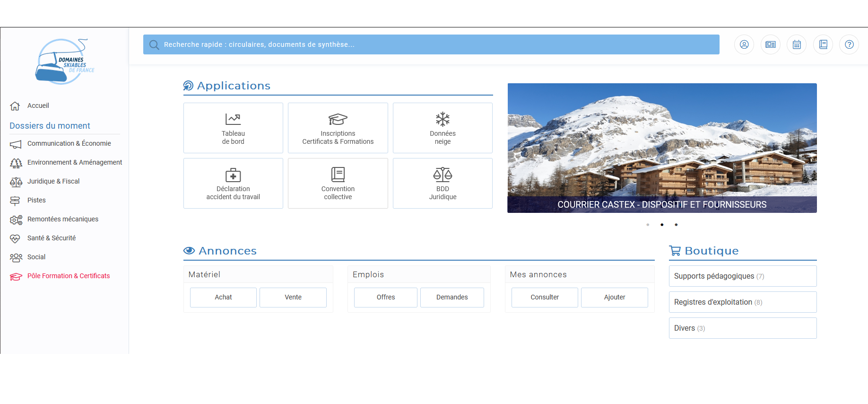The height and width of the screenshot is (404, 868).
Task: Open the Données neige snowflake tile
Action: pos(443,128)
